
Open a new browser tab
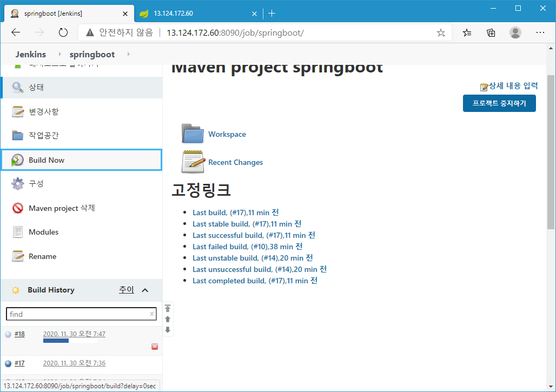[272, 14]
